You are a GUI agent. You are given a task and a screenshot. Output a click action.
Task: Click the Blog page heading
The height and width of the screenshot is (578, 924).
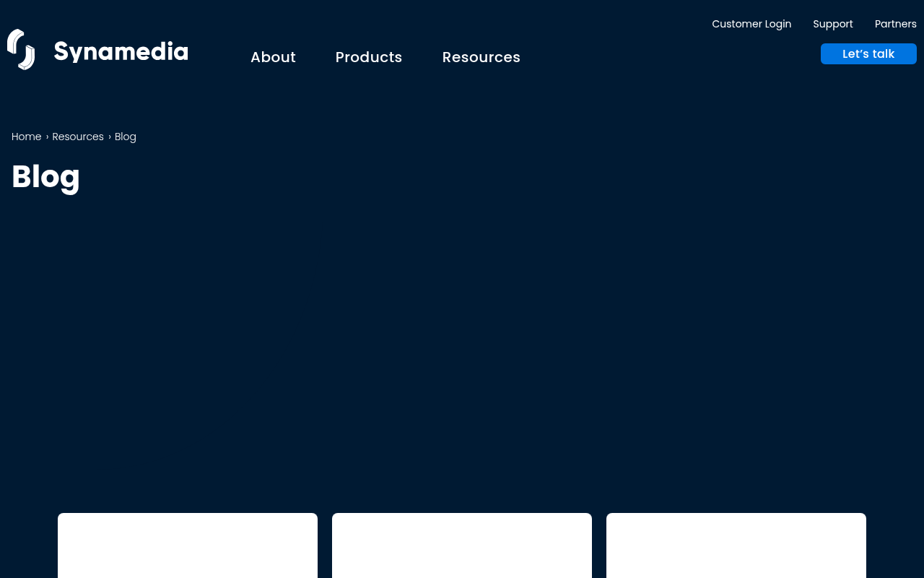click(45, 177)
